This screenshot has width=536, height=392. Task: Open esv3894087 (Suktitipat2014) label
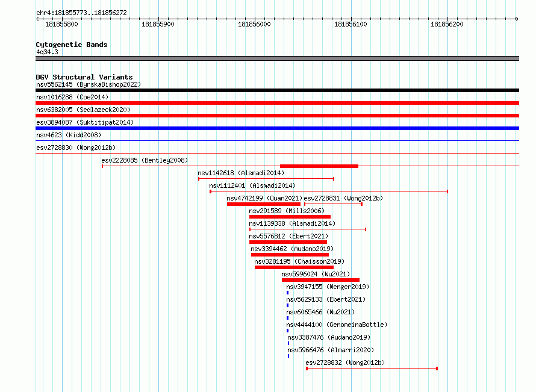point(85,122)
